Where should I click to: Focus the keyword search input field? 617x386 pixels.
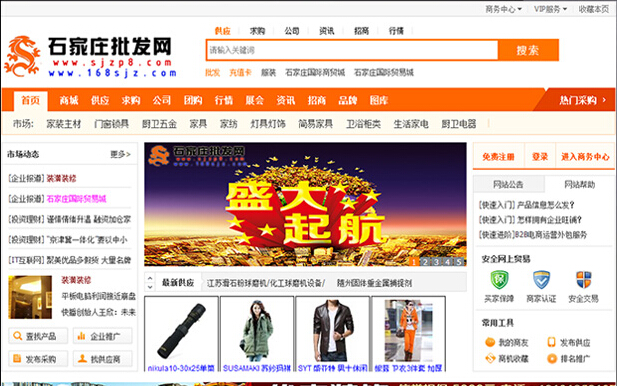(352, 50)
